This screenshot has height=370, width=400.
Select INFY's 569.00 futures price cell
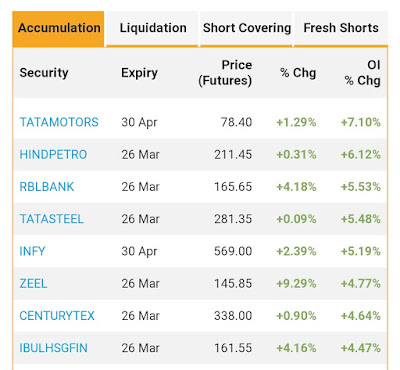point(233,251)
